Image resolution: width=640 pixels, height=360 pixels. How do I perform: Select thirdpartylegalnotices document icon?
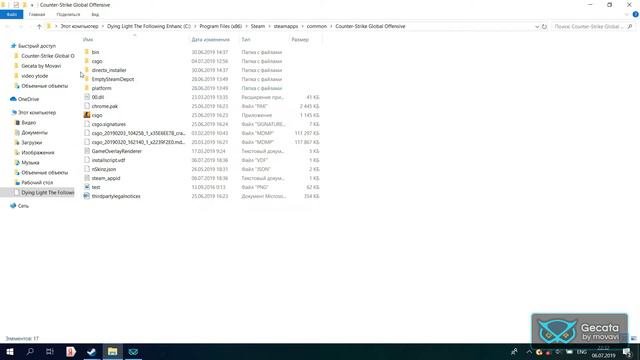point(87,196)
